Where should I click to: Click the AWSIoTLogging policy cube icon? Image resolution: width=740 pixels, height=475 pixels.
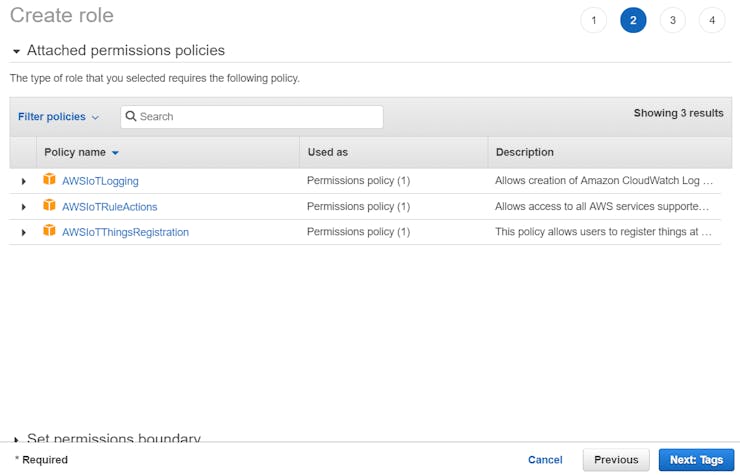[49, 180]
